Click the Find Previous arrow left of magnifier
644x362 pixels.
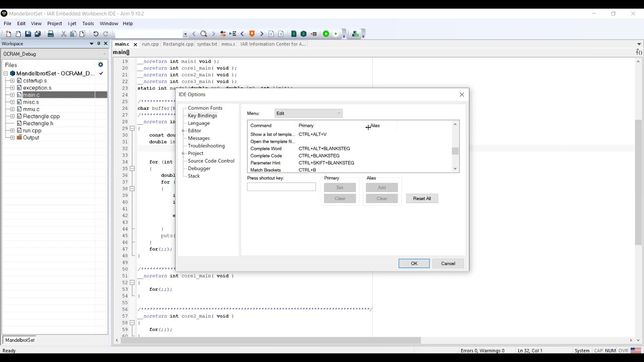tap(194, 34)
